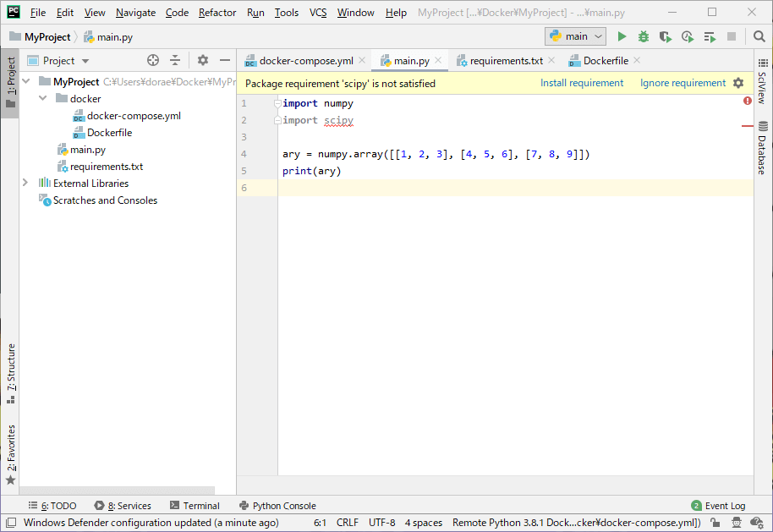Open the SciView side panel

763,81
